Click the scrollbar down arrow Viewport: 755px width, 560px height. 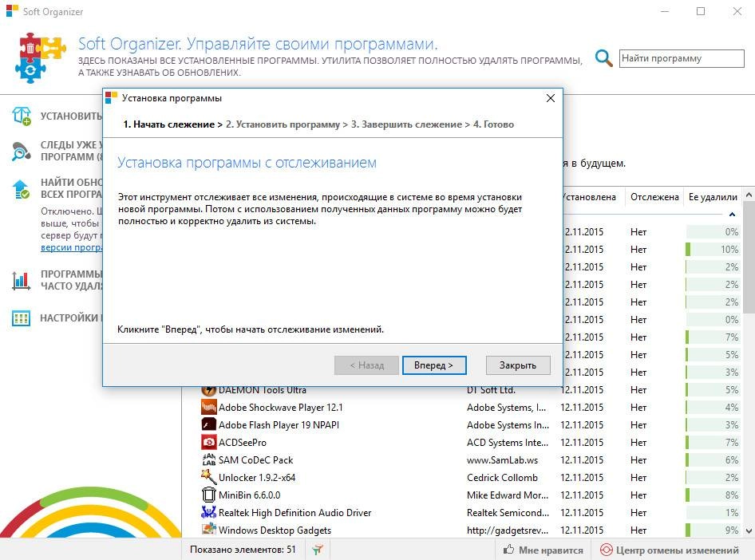(x=749, y=531)
